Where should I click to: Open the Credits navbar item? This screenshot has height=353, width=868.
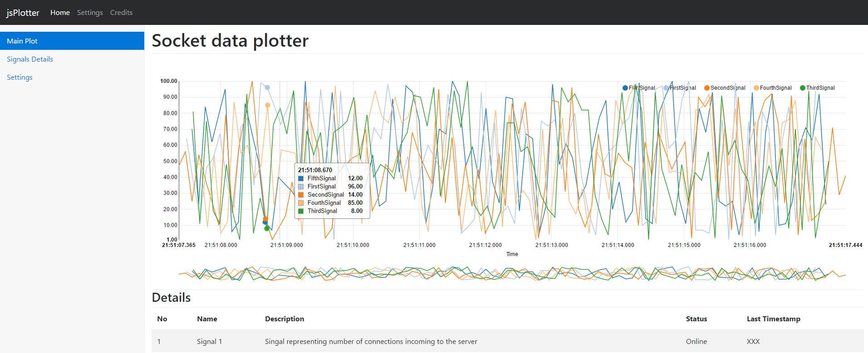point(121,13)
